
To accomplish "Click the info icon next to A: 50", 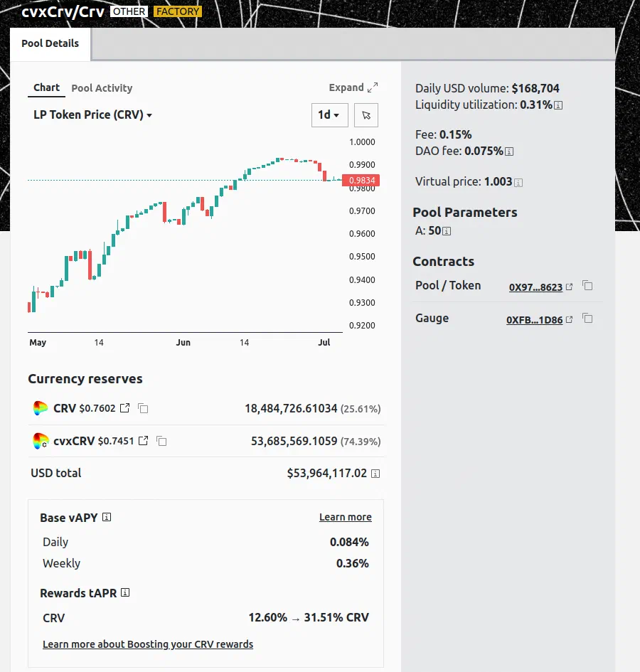I will [447, 231].
